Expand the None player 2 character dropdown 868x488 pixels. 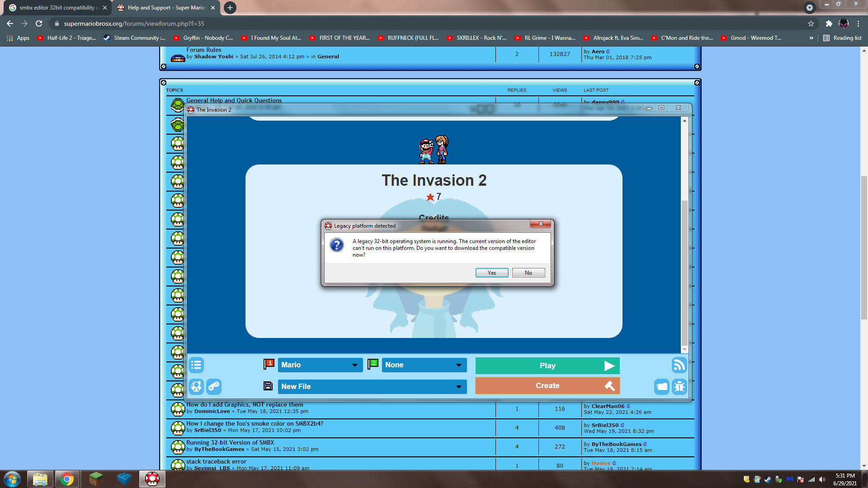425,365
